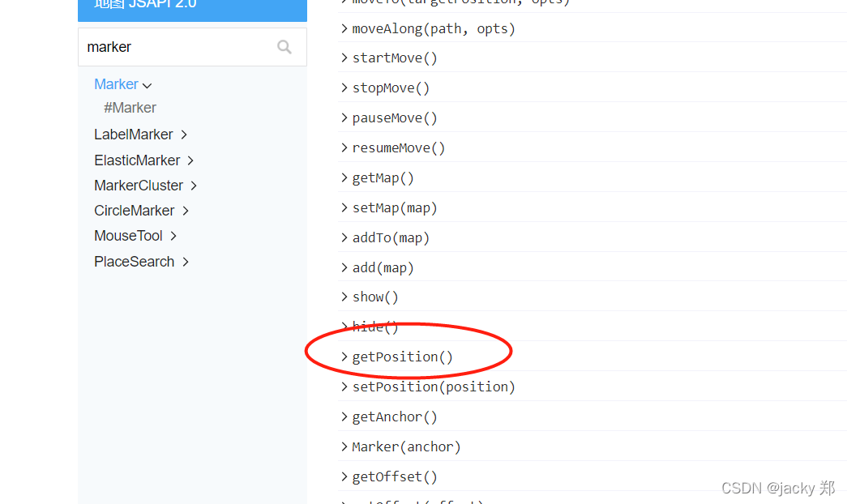Open MarkerCluster in the sidebar
The height and width of the screenshot is (504, 847).
139,186
